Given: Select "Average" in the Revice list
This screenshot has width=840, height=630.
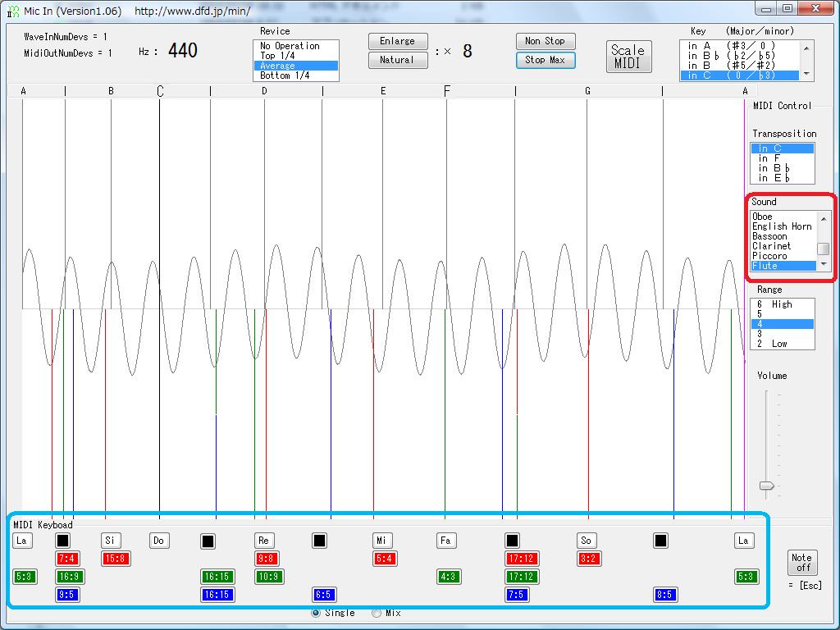Looking at the screenshot, I should coord(295,66).
